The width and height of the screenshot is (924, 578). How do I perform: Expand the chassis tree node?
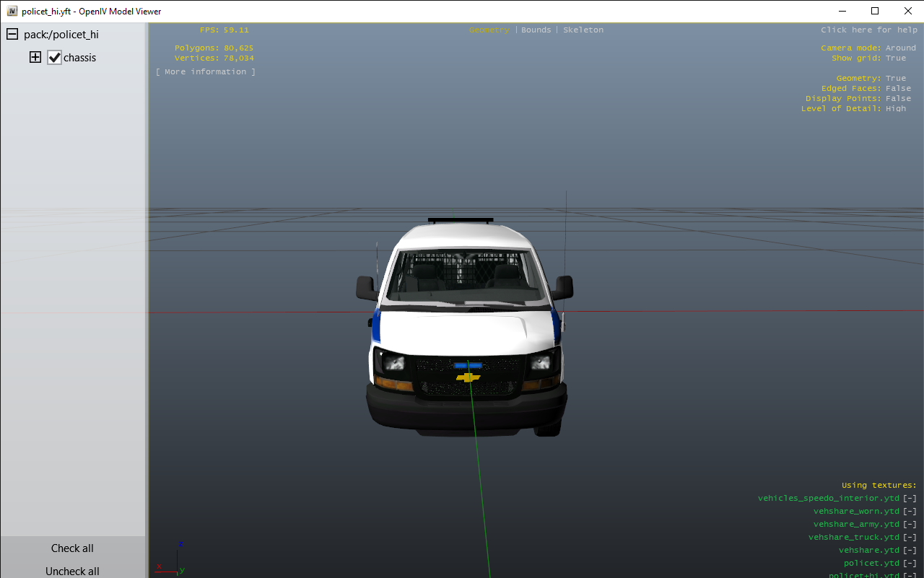[35, 58]
